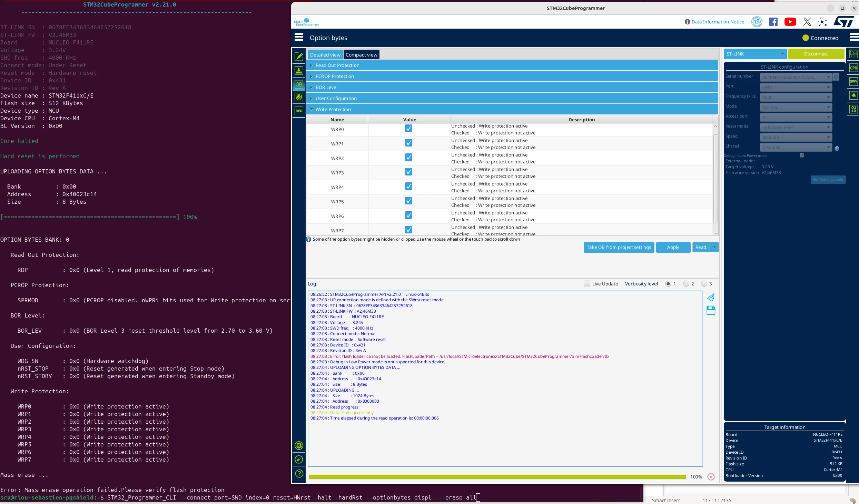
Task: Open the Reset mode dropdown
Action: (796, 127)
